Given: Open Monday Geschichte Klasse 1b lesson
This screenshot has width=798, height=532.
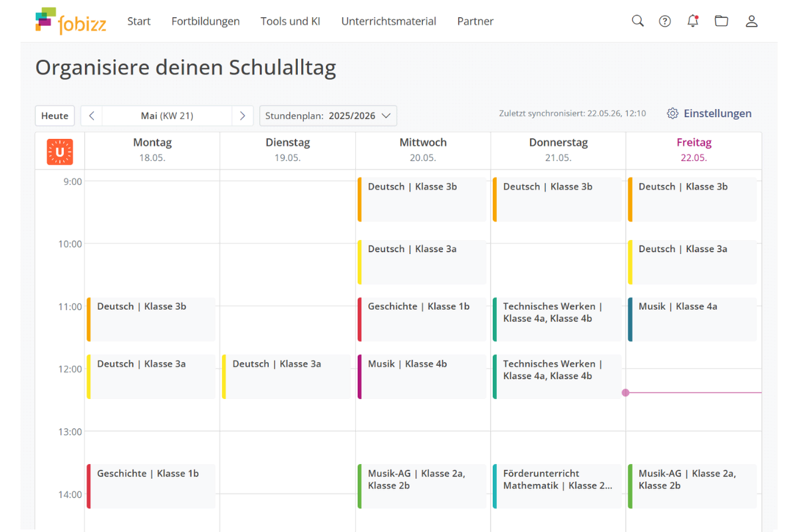Looking at the screenshot, I should point(151,486).
